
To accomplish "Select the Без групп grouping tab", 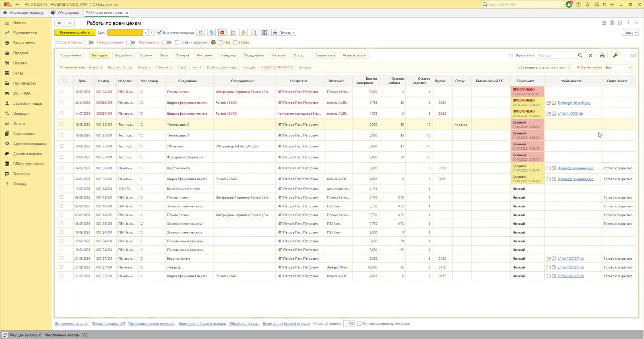I will click(x=99, y=56).
